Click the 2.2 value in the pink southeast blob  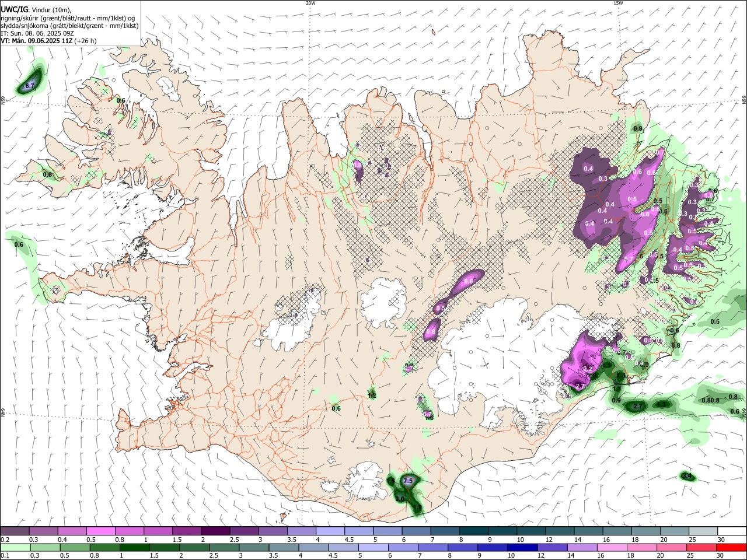(x=588, y=369)
